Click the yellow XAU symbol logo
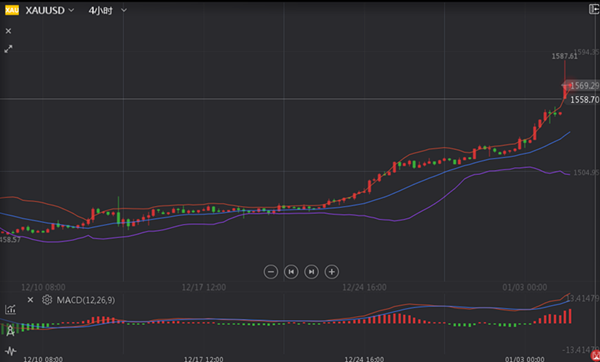600x362 pixels. tap(12, 10)
